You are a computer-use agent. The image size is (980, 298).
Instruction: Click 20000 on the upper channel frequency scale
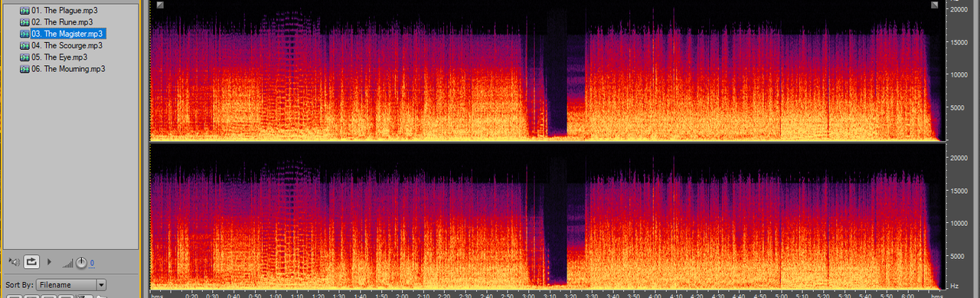pos(959,10)
